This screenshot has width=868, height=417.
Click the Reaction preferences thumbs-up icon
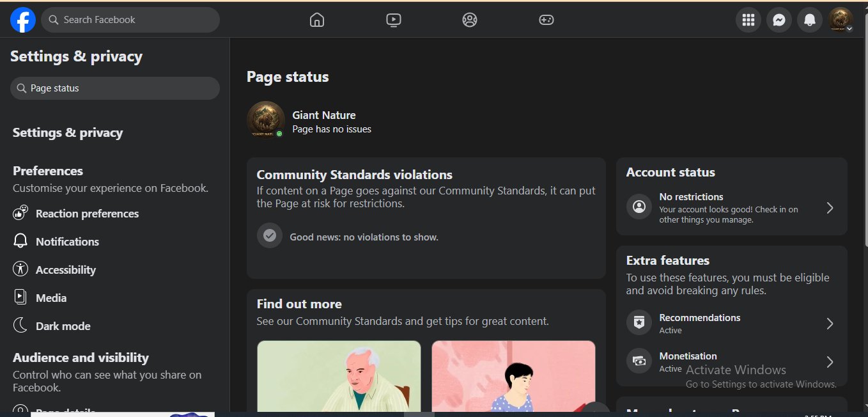coord(20,213)
